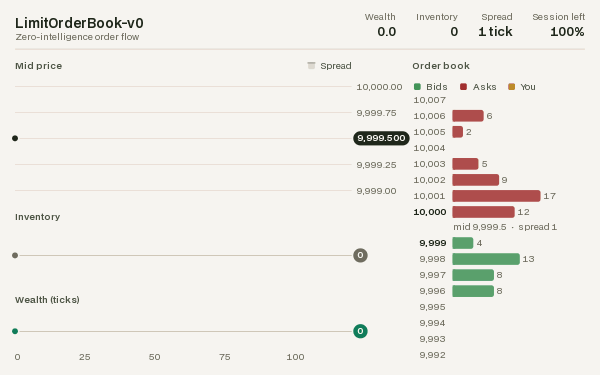This screenshot has width=600, height=375.
Task: Click the 9,999.500 mid price badge
Action: tap(381, 138)
